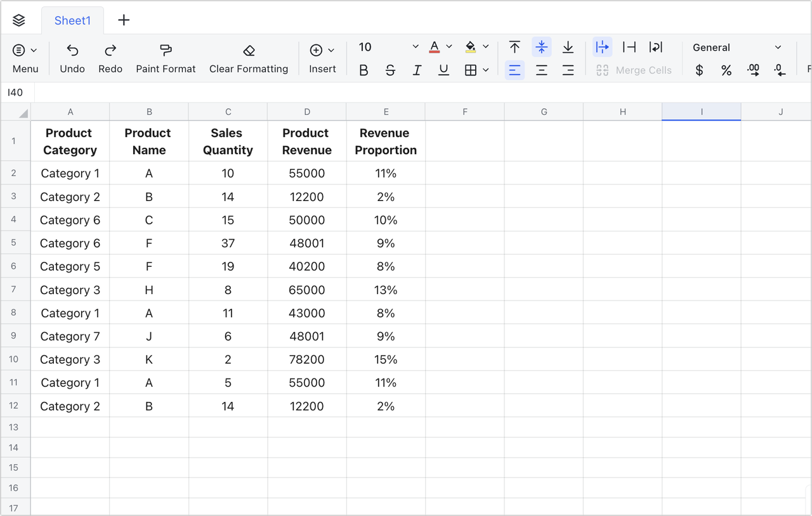
Task: Apply percent format icon
Action: coord(726,70)
